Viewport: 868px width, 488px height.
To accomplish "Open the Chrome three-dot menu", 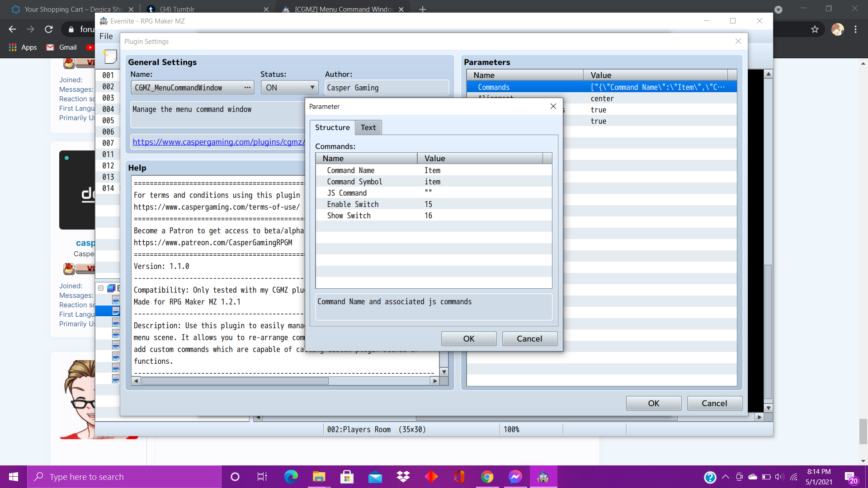I will pyautogui.click(x=855, y=29).
